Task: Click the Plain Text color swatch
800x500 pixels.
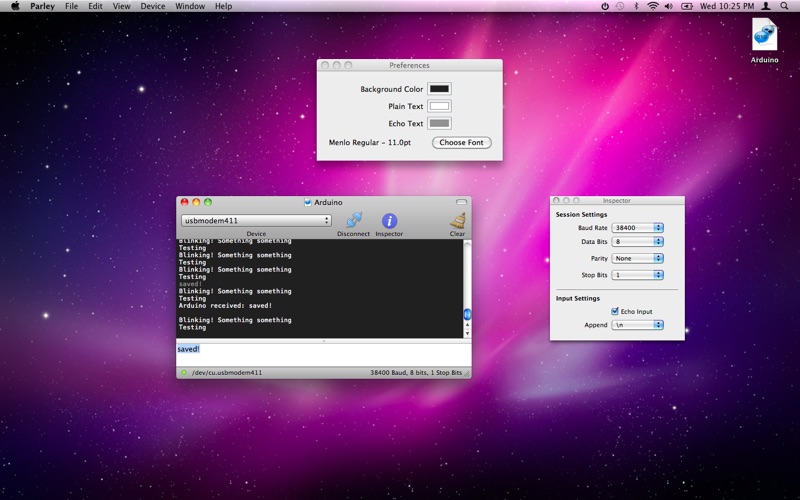Action: pyautogui.click(x=439, y=106)
